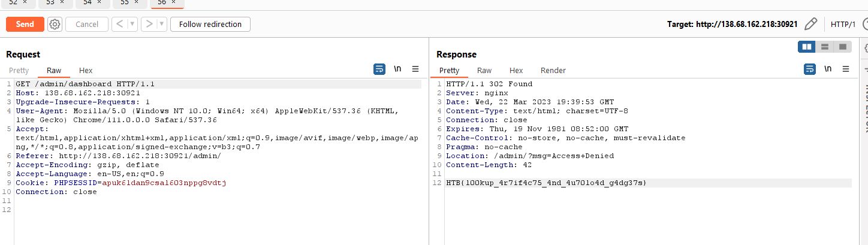
Task: Click the GET /admin/dashboard request line
Action: (x=86, y=84)
